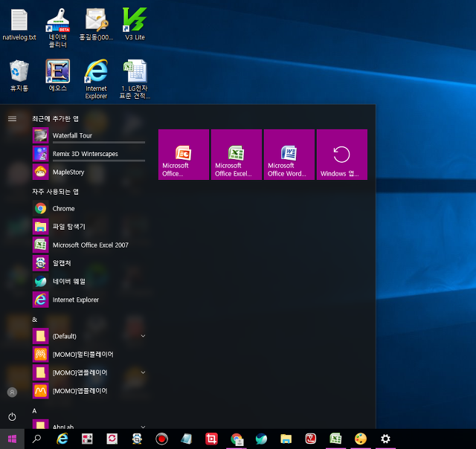Viewport: 476px width, 449px height.
Task: Open Excel on the taskbar
Action: [x=335, y=439]
